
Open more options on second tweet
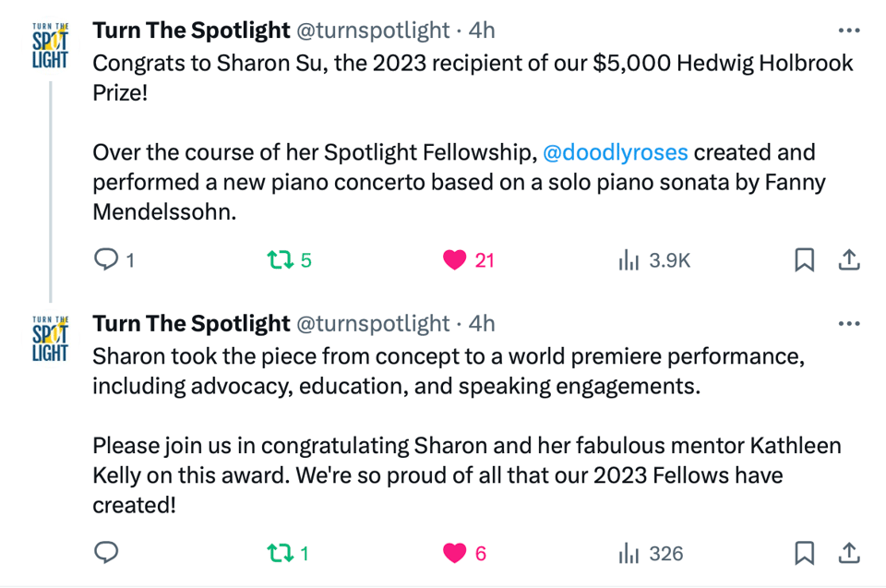[848, 324]
